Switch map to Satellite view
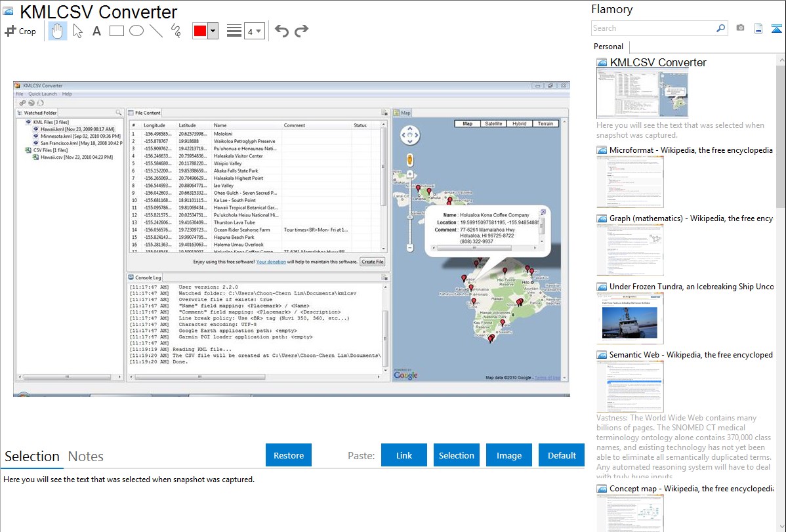Viewport: 786px width, 532px height. click(493, 123)
